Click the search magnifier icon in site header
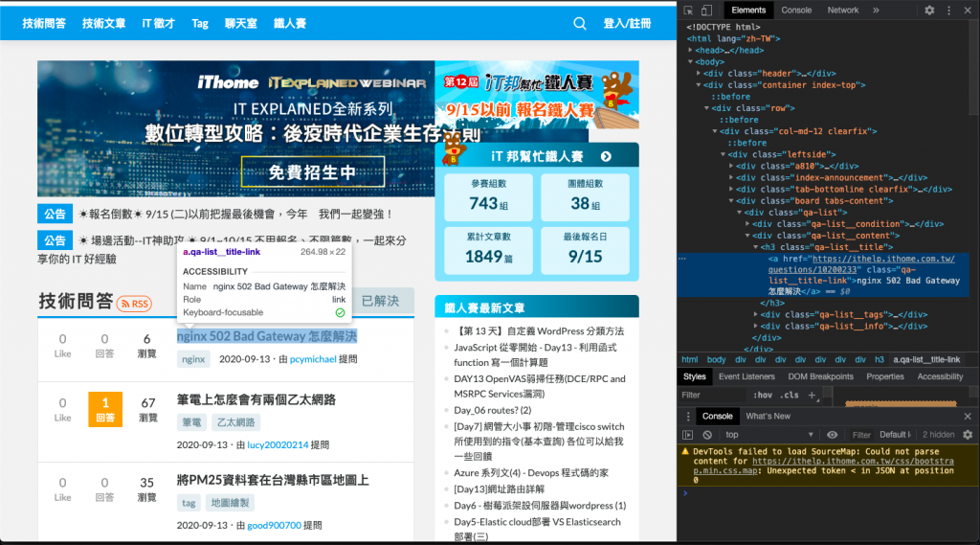Viewport: 980px width, 545px height. pos(579,24)
